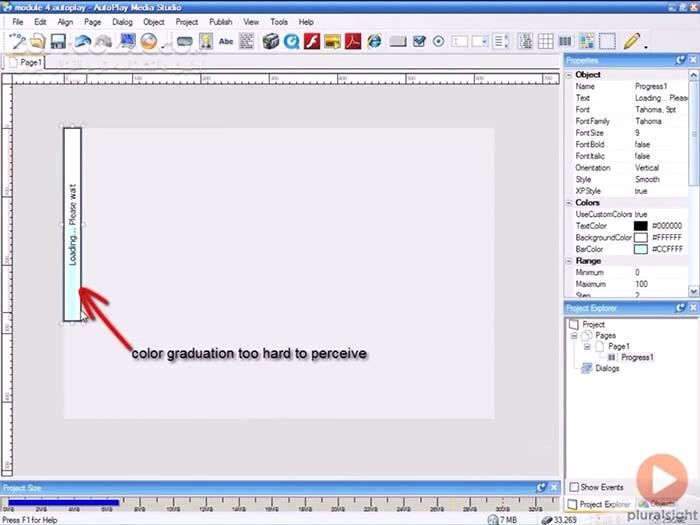The image size is (700, 525).
Task: Collapse the Colors section in Properties
Action: click(x=569, y=203)
